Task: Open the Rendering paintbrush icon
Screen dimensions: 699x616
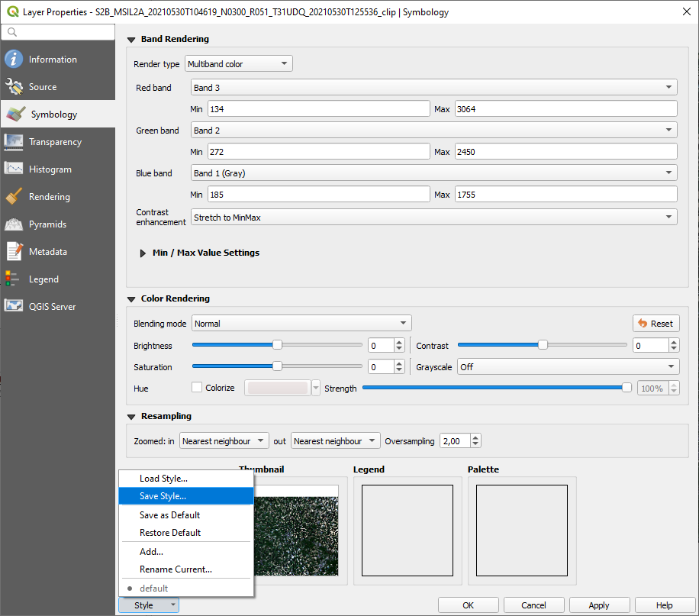Action: click(14, 197)
